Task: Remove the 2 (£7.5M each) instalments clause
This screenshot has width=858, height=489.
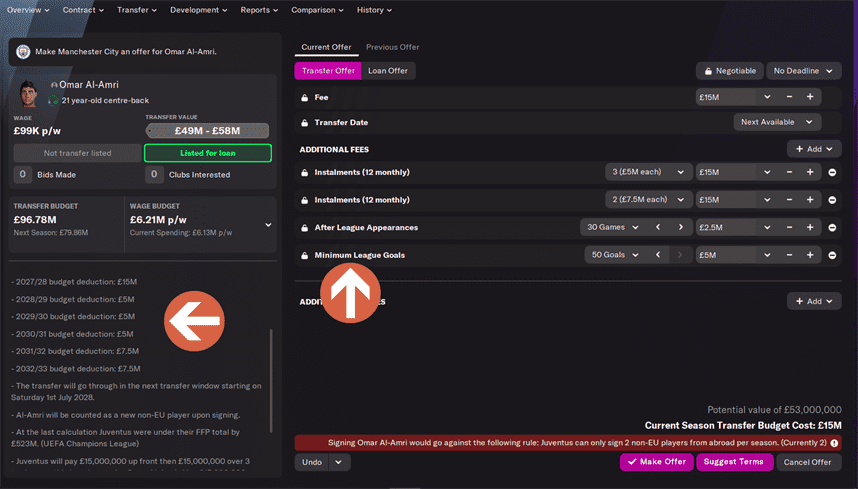Action: tap(832, 200)
